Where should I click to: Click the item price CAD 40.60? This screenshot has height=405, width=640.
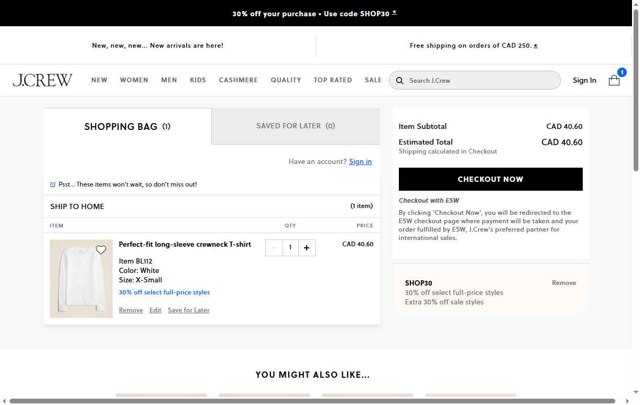(x=358, y=244)
